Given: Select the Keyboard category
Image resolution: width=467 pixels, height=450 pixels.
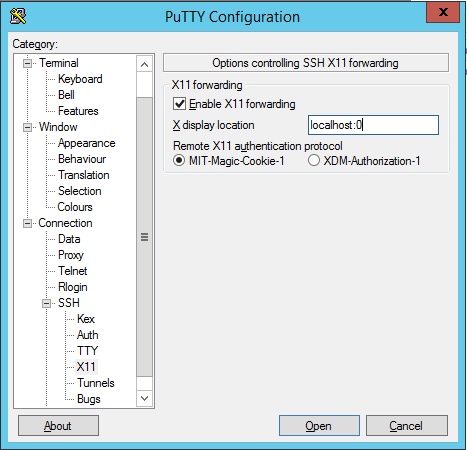Looking at the screenshot, I should 80,79.
